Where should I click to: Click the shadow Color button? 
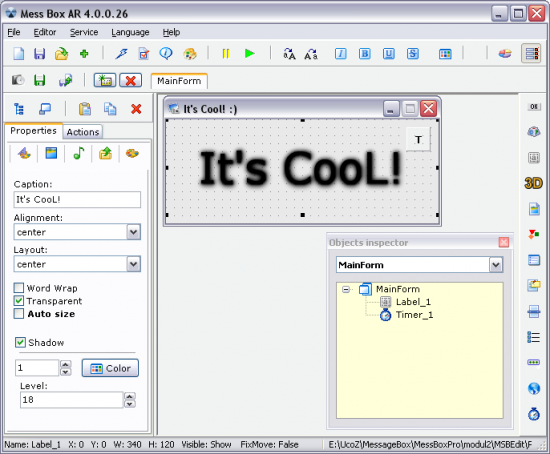tap(110, 368)
